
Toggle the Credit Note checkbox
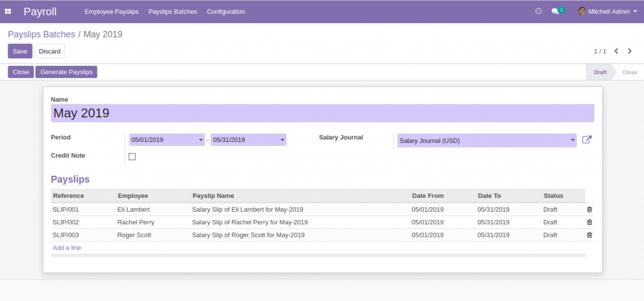point(132,156)
